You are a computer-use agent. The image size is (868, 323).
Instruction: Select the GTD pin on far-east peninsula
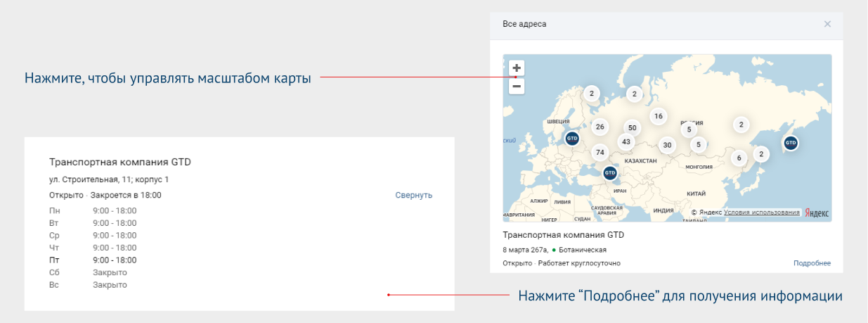pyautogui.click(x=791, y=143)
